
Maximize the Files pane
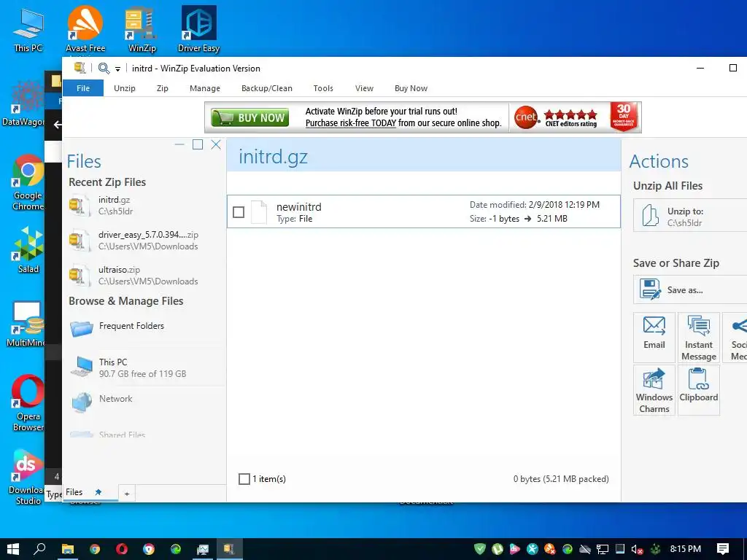[x=198, y=144]
